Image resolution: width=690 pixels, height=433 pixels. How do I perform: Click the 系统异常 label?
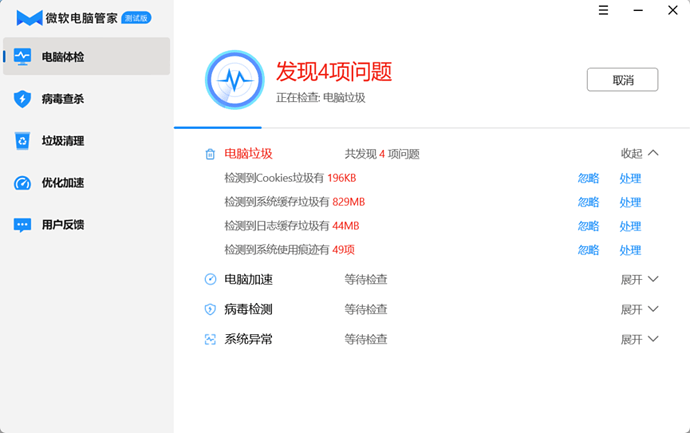249,339
